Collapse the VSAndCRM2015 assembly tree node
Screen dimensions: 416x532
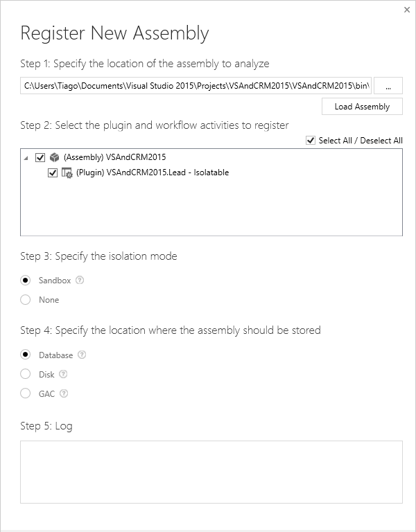(26, 158)
